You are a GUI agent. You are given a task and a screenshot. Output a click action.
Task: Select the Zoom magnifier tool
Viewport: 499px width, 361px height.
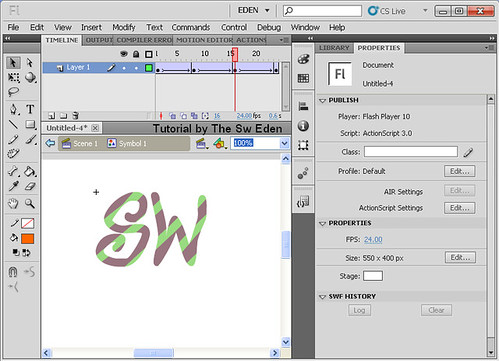(x=30, y=203)
